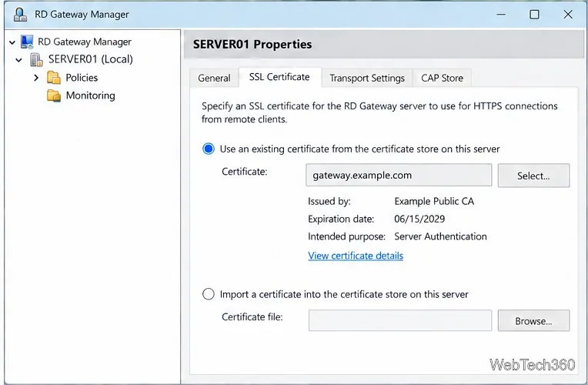Screen dimensions: 588x385
Task: Click the 'Example Public CA' issuer text
Action: (x=434, y=201)
